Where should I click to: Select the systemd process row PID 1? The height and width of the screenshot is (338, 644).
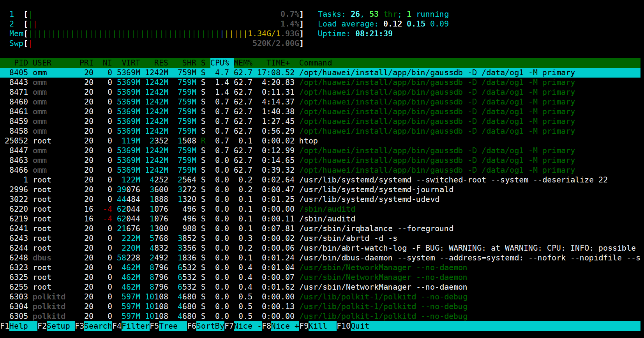point(320,180)
